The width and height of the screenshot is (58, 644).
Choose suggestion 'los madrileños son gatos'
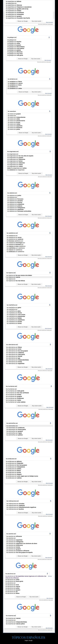click(x=14, y=308)
